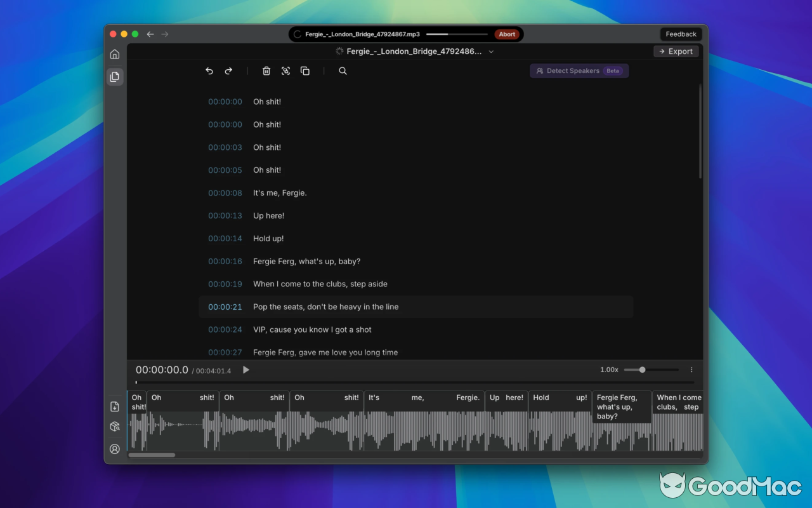
Task: Open the Home sidebar icon
Action: pos(115,54)
